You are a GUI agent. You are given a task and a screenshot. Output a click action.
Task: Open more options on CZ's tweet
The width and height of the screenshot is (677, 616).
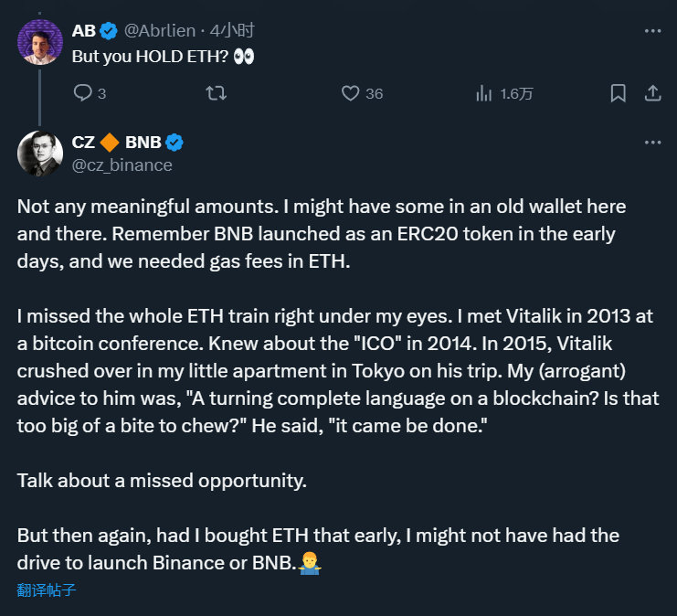click(652, 143)
